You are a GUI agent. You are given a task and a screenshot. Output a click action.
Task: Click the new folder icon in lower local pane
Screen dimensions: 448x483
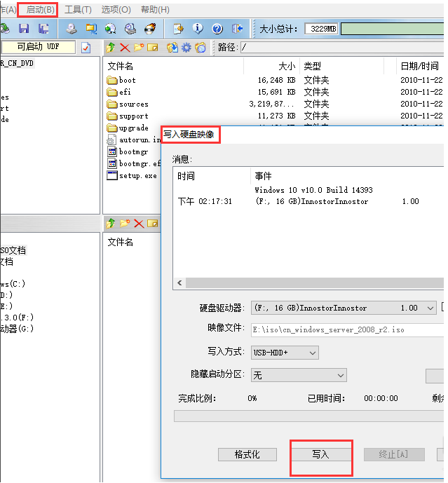[125, 224]
